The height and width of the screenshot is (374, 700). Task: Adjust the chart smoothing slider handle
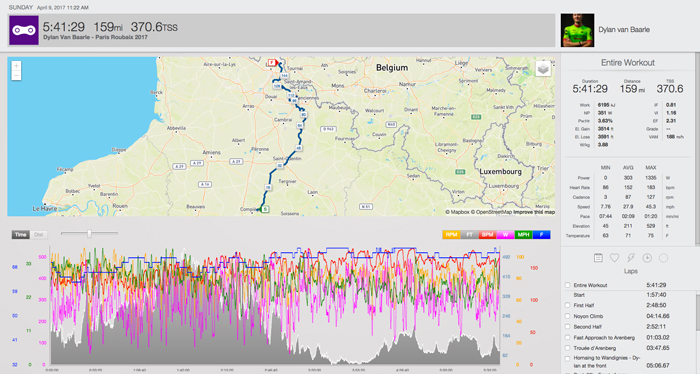click(89, 233)
